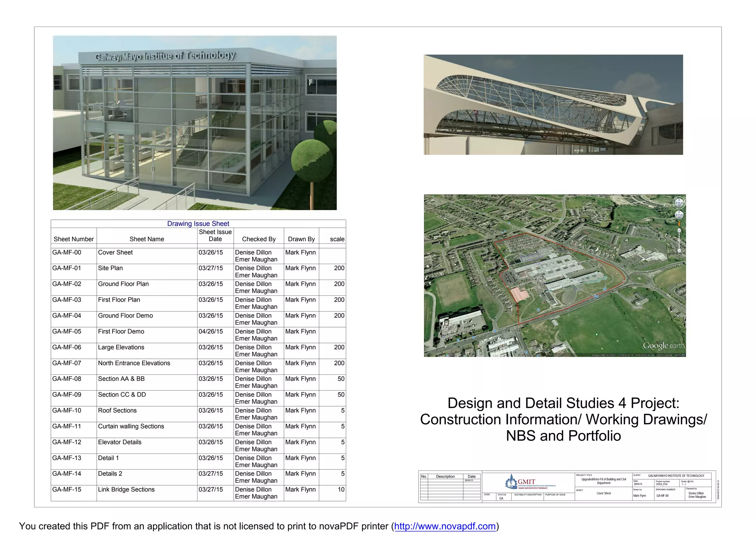Open the novapdf.com hyperlink

click(x=445, y=526)
